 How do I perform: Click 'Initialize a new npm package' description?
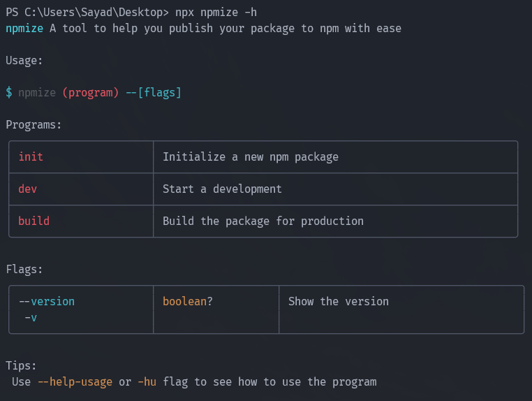point(250,156)
